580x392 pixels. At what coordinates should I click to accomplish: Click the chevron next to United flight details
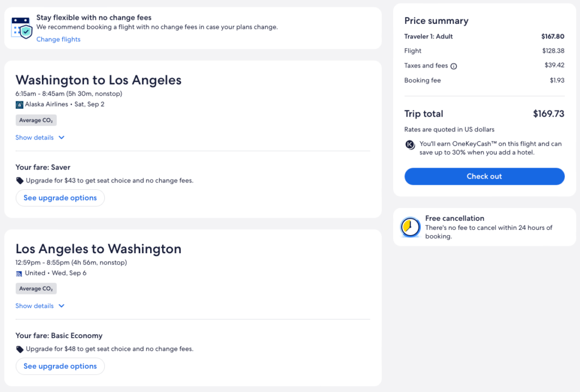tap(62, 306)
